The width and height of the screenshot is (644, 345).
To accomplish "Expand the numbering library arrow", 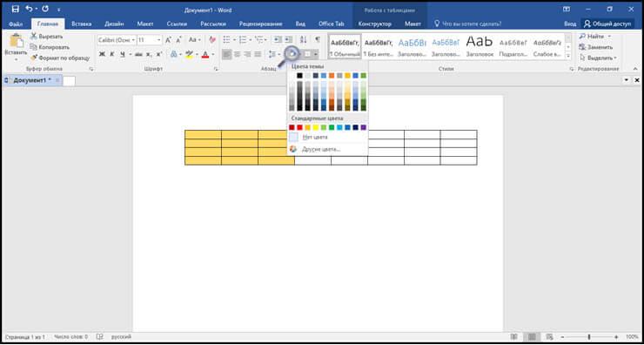I will click(x=250, y=40).
